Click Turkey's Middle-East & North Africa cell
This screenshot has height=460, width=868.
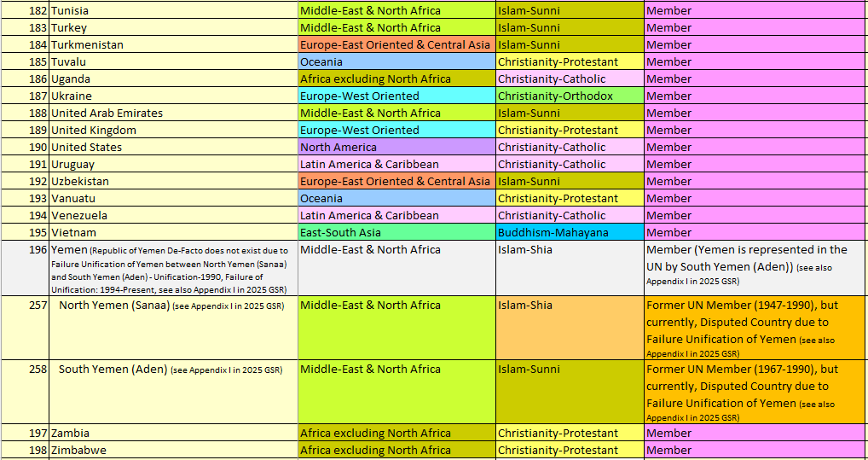(397, 27)
